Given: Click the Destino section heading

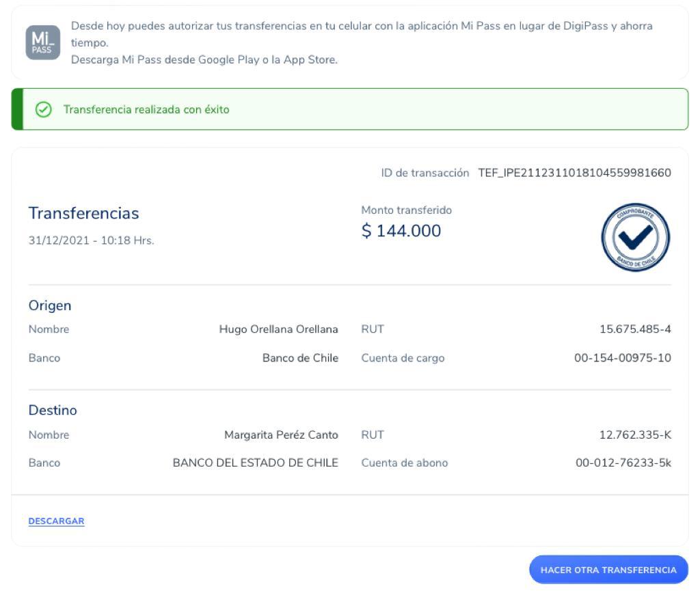Looking at the screenshot, I should click(53, 411).
